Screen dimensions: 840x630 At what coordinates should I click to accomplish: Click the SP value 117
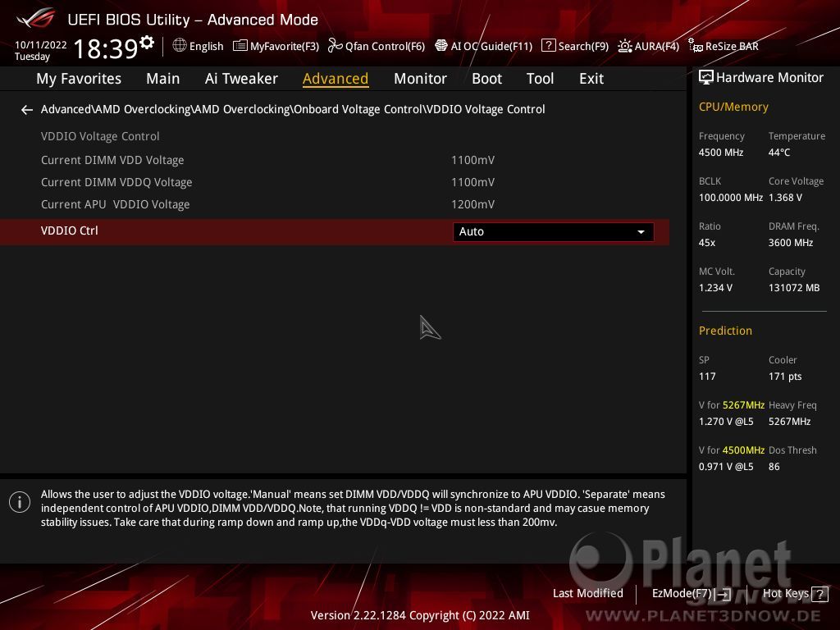point(707,377)
